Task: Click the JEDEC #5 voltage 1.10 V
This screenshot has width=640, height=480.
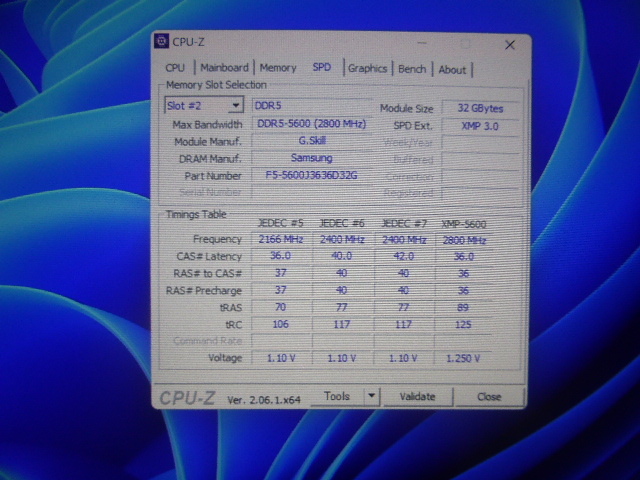Action: click(x=281, y=358)
